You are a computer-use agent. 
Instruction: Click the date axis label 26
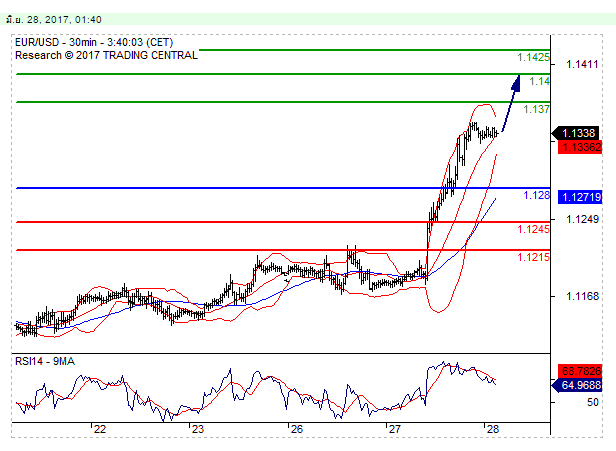297,429
